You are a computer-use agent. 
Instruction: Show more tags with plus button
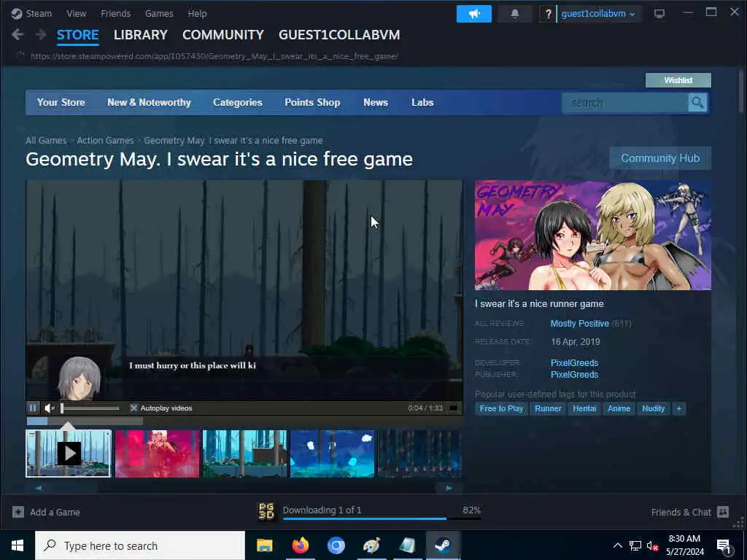679,408
